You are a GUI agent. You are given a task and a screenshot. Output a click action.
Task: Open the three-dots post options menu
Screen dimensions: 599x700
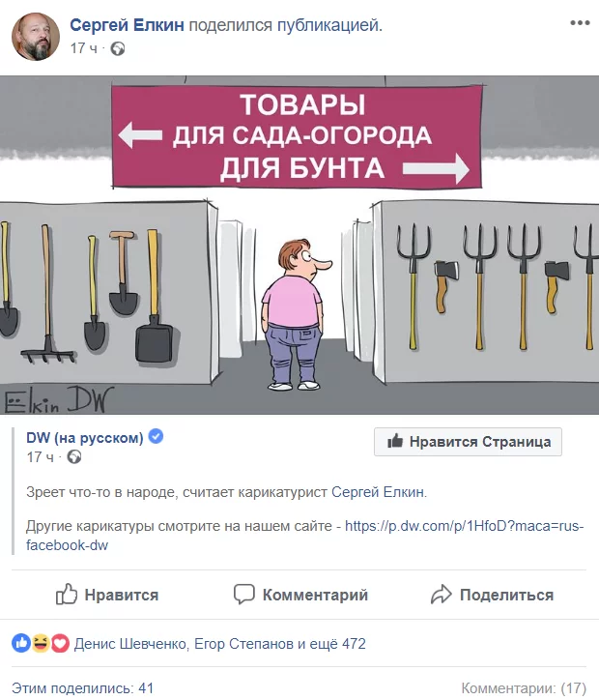[580, 23]
